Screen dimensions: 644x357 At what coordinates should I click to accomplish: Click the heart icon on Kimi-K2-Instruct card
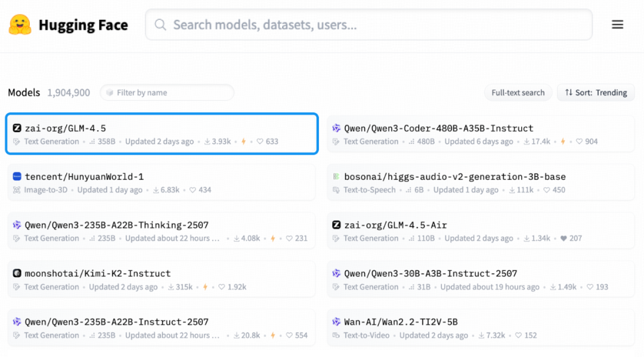(x=222, y=287)
